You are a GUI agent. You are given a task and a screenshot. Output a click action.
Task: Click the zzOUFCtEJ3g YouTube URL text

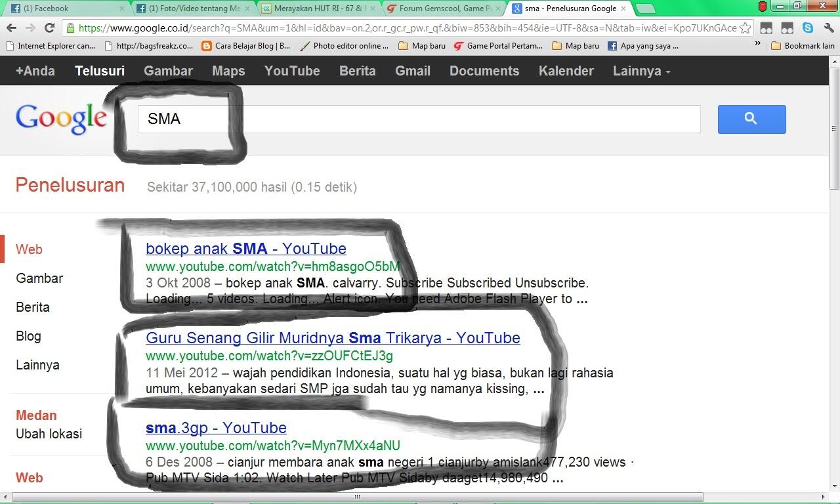(269, 356)
